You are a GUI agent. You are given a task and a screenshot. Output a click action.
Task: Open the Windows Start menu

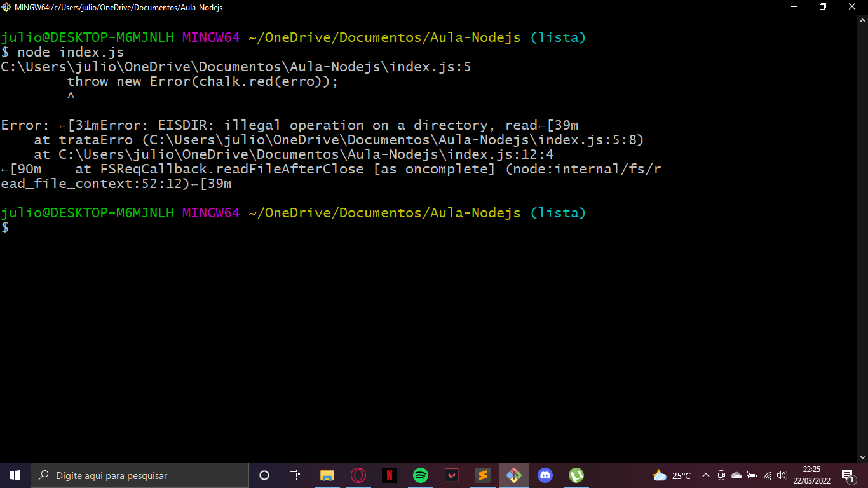coord(15,475)
